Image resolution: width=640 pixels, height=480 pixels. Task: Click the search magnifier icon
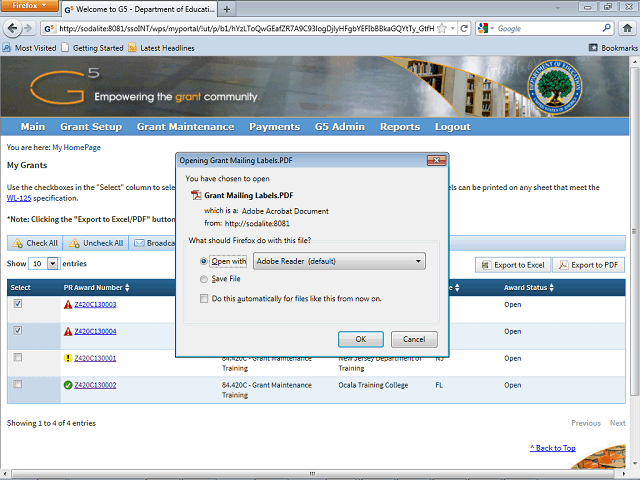(x=607, y=28)
